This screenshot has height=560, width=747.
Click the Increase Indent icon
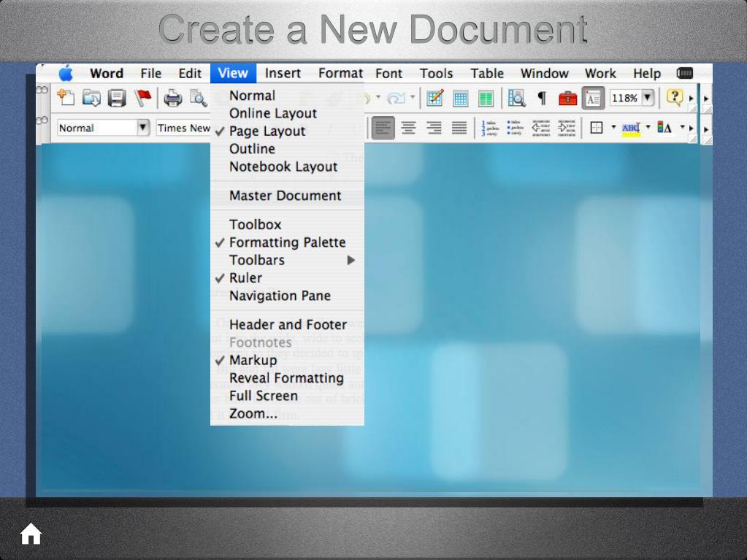567,128
